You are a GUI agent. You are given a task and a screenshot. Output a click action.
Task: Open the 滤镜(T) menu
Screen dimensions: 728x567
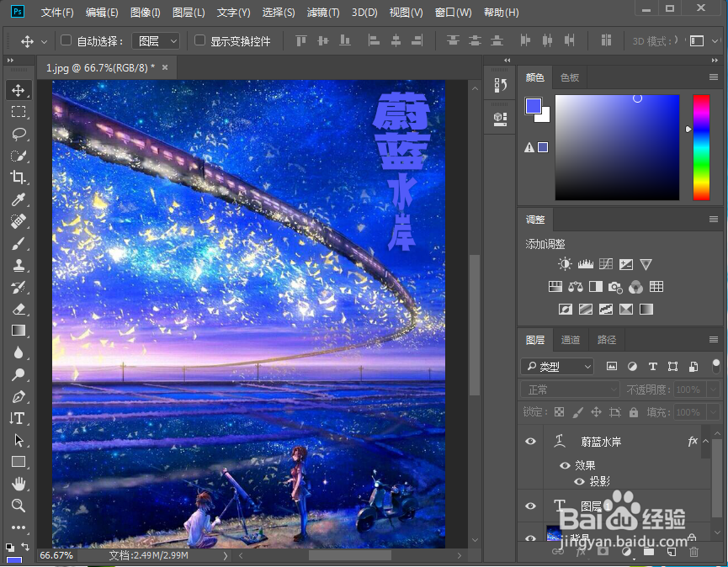[x=323, y=13]
